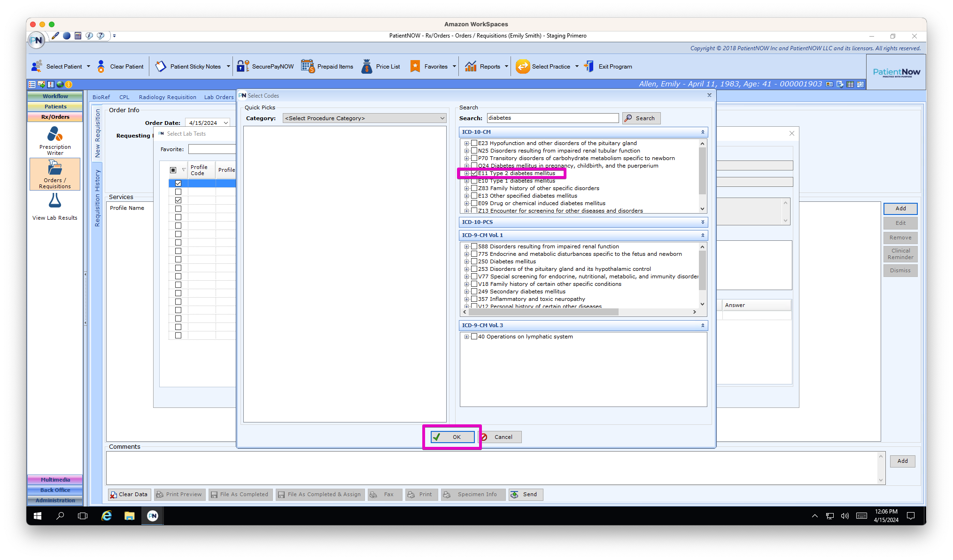This screenshot has width=953, height=560.
Task: Check the 250 Diabetes mellitus code
Action: click(x=475, y=261)
